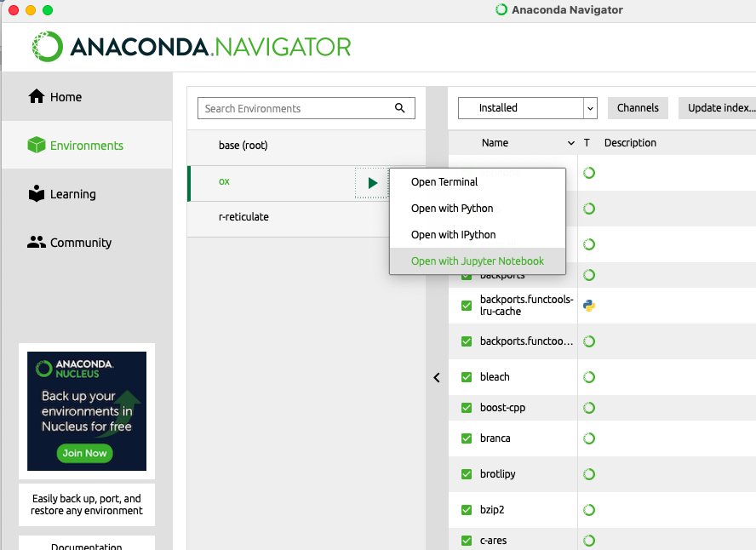The width and height of the screenshot is (756, 550).
Task: Click the bleach package name
Action: coord(495,377)
